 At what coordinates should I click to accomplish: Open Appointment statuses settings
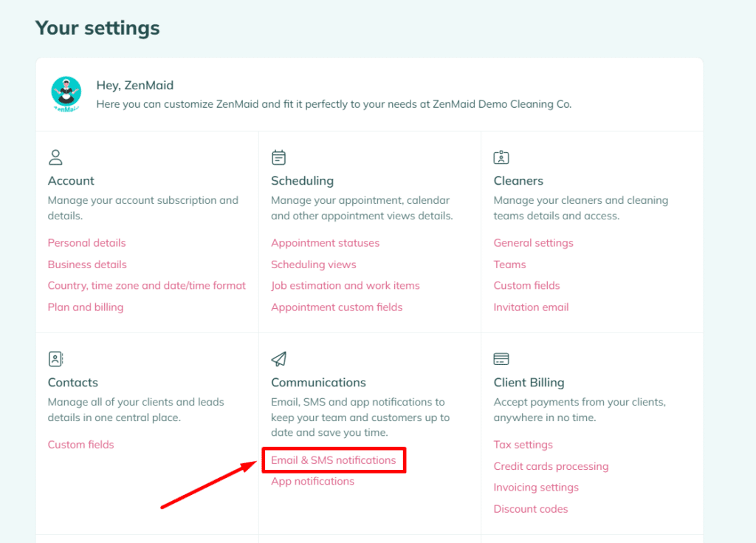[x=325, y=243]
